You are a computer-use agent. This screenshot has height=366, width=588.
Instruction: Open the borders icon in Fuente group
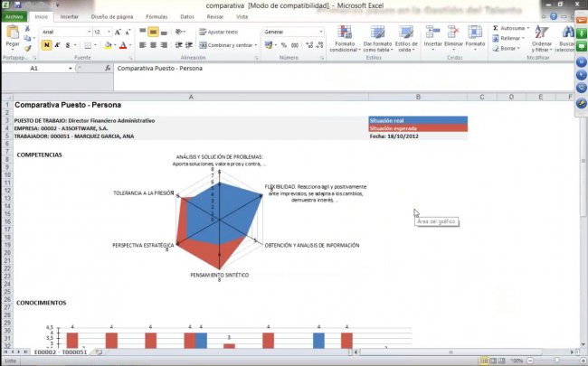point(88,45)
